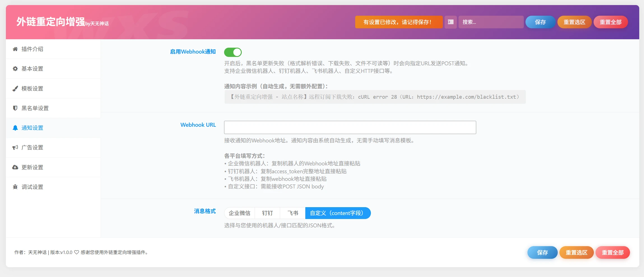This screenshot has width=644, height=277.
Task: Open the 通知设置 section
Action: [x=53, y=128]
